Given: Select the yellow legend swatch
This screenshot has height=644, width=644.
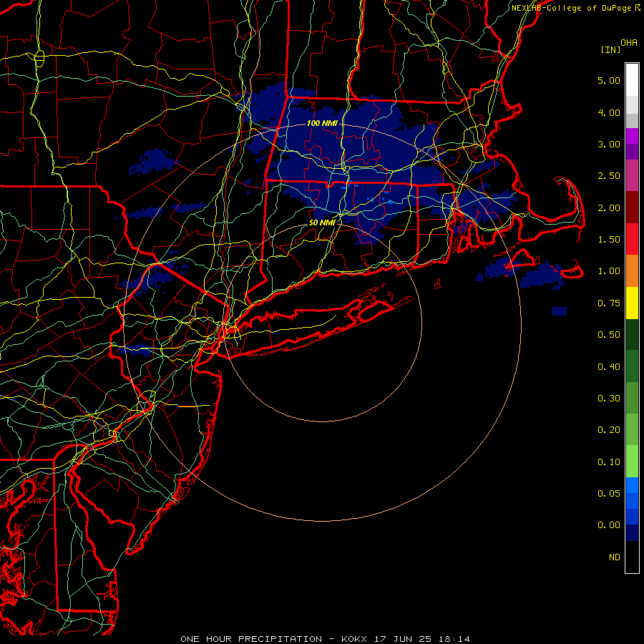Looking at the screenshot, I should coord(632,303).
